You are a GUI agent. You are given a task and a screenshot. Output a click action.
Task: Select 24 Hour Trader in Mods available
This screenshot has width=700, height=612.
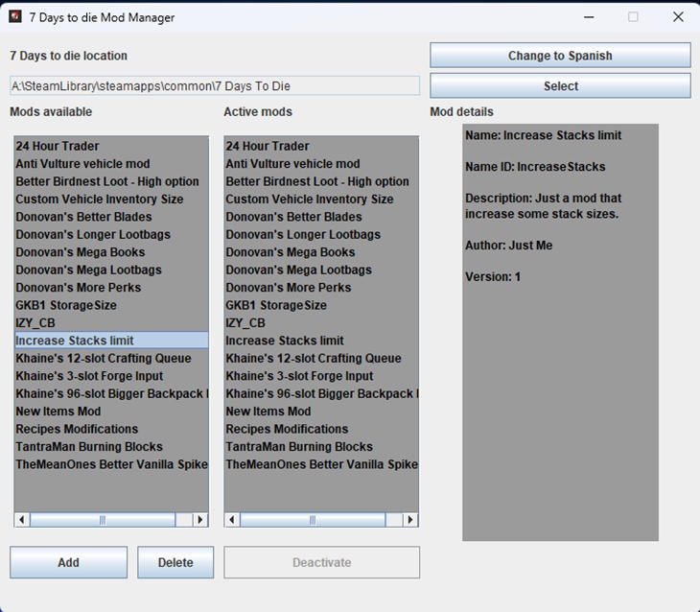click(x=111, y=146)
